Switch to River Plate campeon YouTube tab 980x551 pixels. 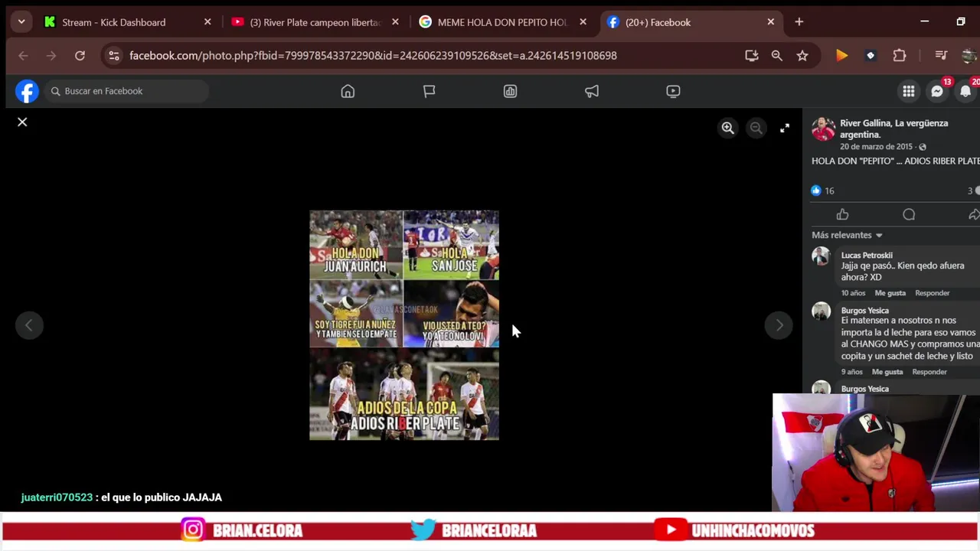(315, 22)
